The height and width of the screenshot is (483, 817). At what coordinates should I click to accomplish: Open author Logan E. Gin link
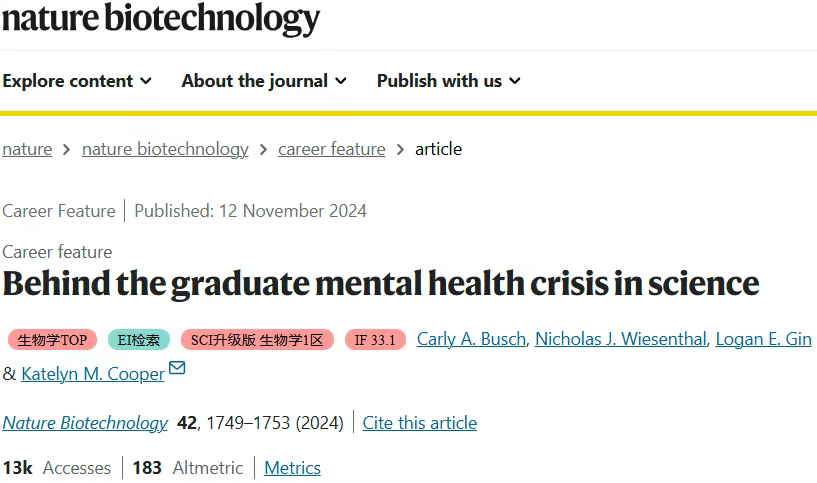point(763,339)
